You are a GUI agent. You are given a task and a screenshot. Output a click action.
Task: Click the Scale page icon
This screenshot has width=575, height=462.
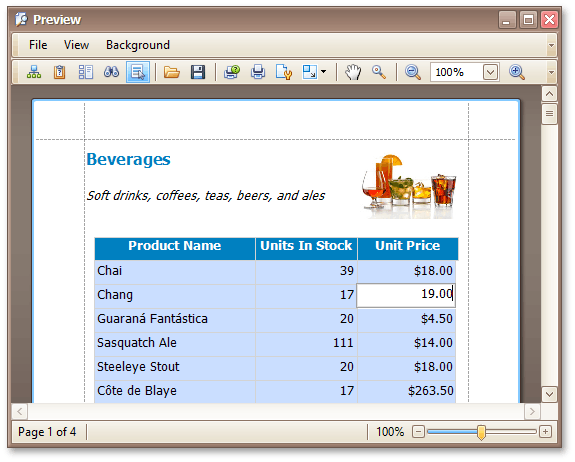[x=310, y=72]
